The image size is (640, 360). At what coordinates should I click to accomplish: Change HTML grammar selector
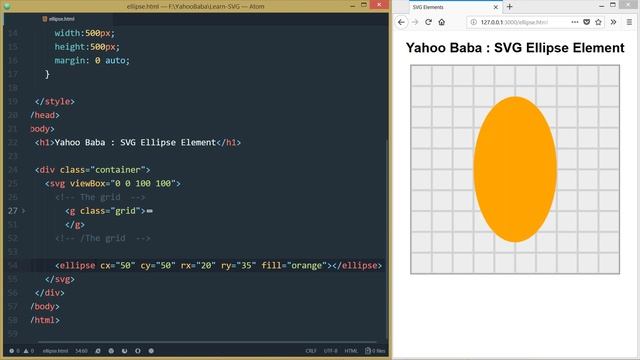click(x=351, y=351)
